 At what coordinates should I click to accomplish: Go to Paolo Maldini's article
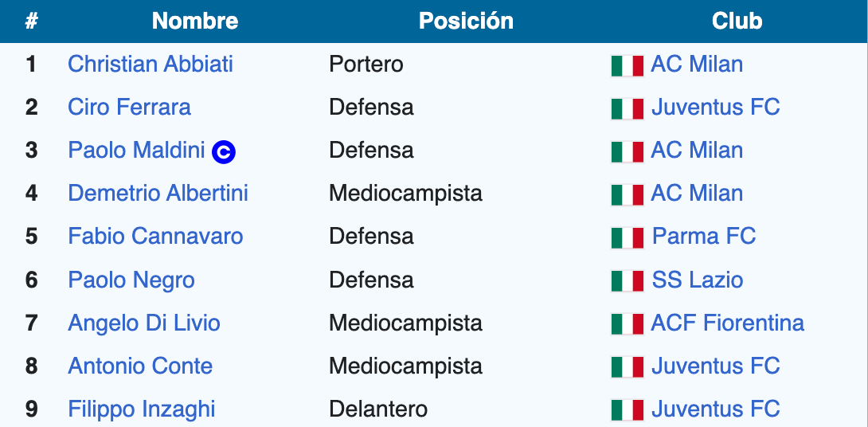[x=136, y=150]
